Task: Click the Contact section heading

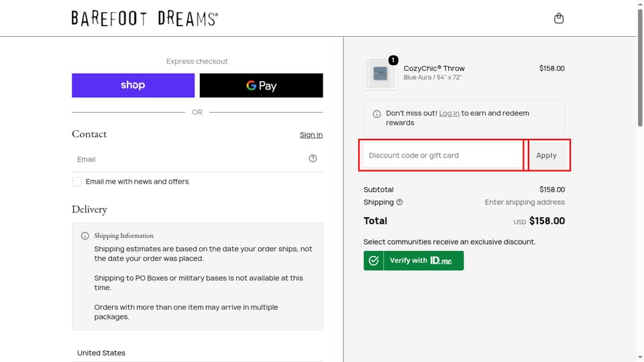Action: pos(89,134)
